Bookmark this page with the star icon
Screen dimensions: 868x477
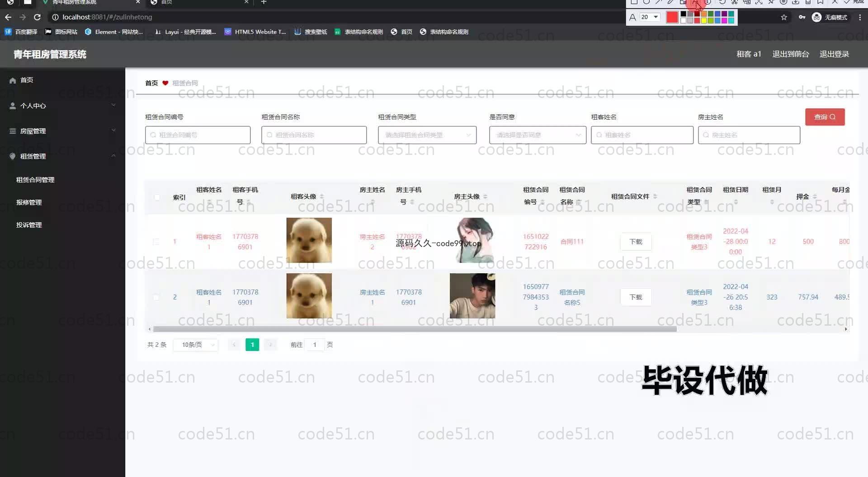(x=784, y=17)
